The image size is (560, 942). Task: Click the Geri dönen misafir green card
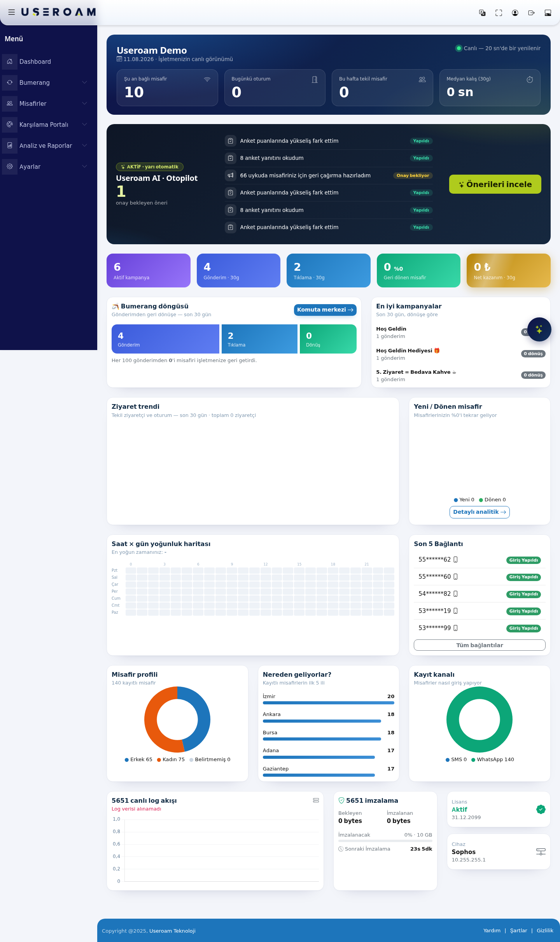[418, 271]
